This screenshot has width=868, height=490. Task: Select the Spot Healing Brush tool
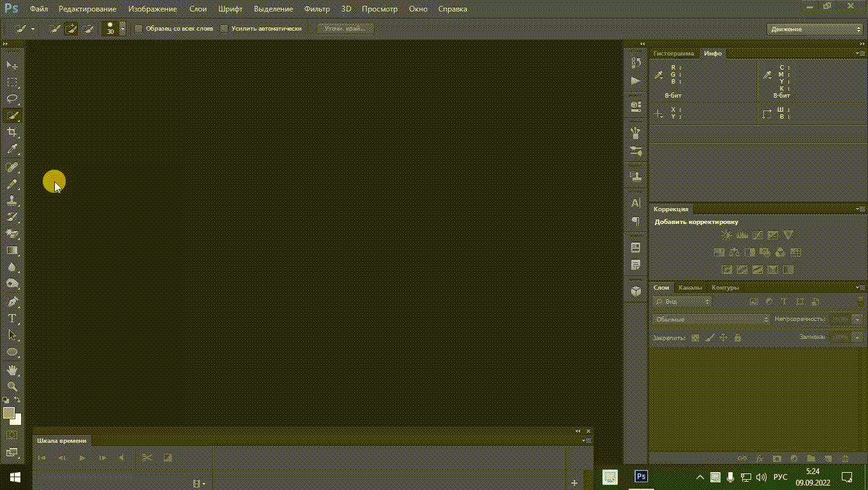click(x=12, y=167)
